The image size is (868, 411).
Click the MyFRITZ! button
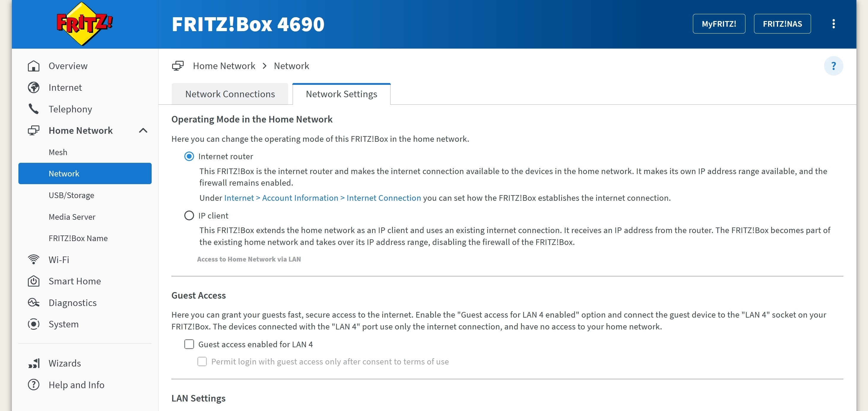[719, 23]
